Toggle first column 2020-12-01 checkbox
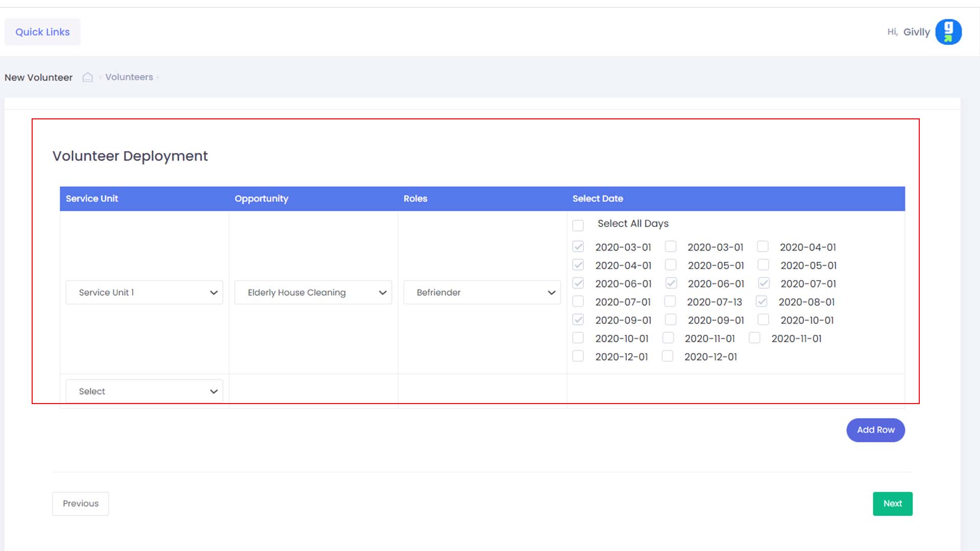This screenshot has width=980, height=551. (x=578, y=356)
